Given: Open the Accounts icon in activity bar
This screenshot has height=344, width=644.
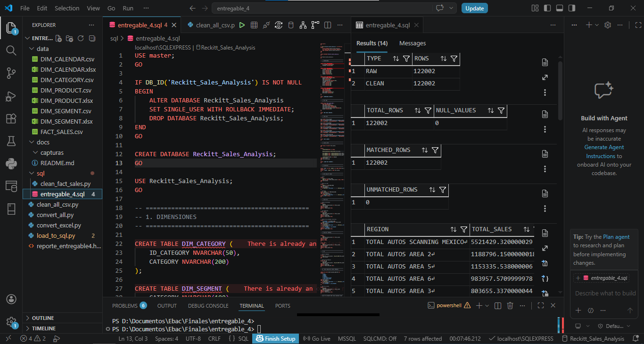Looking at the screenshot, I should point(11,300).
